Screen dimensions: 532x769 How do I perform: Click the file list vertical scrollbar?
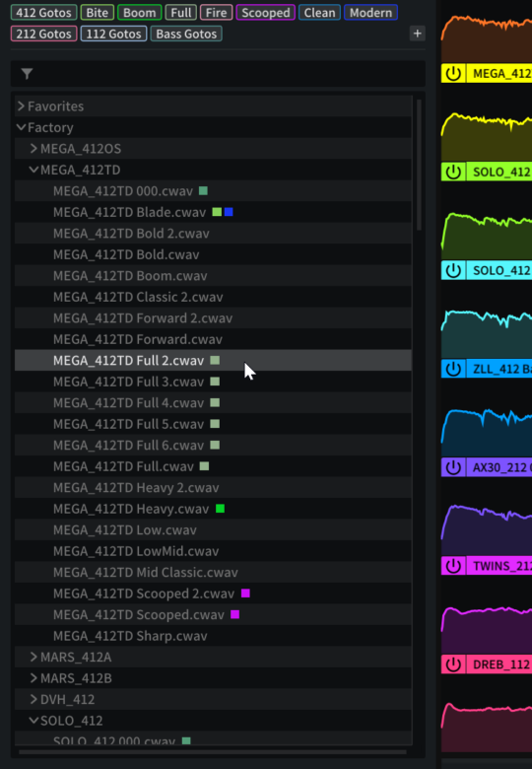tap(419, 165)
